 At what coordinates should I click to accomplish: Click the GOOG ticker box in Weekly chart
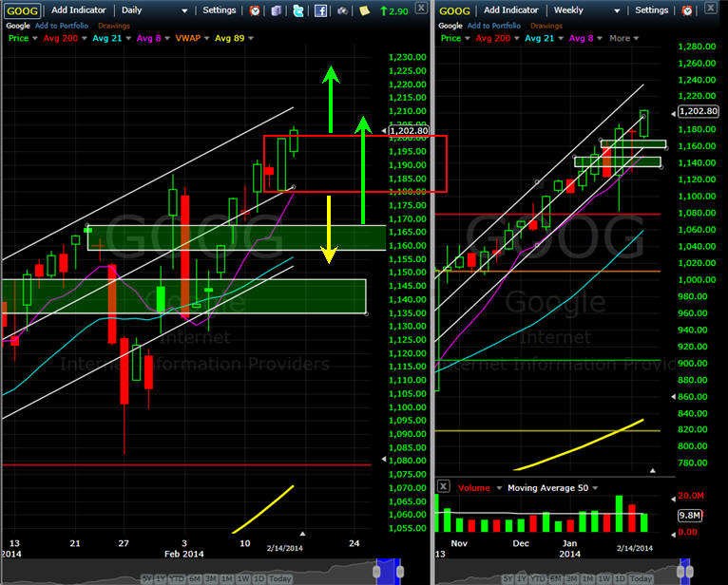click(454, 10)
